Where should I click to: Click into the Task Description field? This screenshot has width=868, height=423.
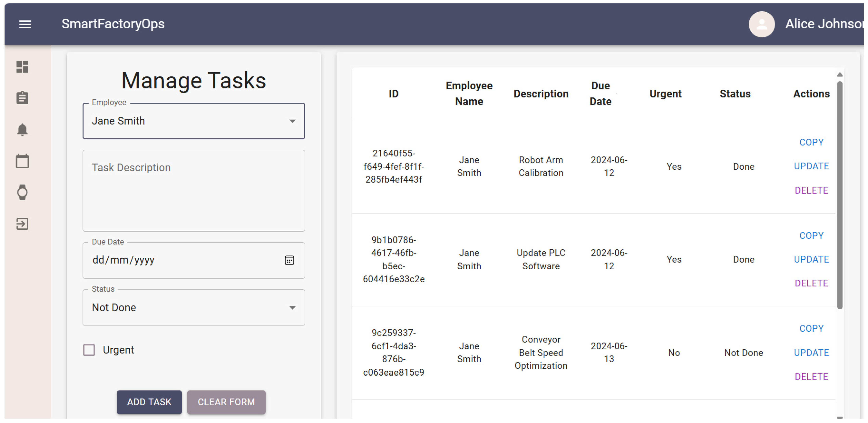pyautogui.click(x=193, y=190)
